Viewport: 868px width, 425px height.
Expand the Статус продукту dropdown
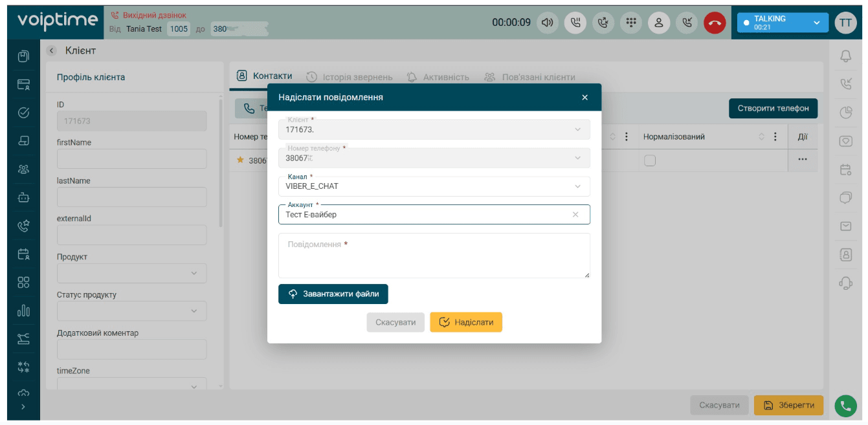131,311
